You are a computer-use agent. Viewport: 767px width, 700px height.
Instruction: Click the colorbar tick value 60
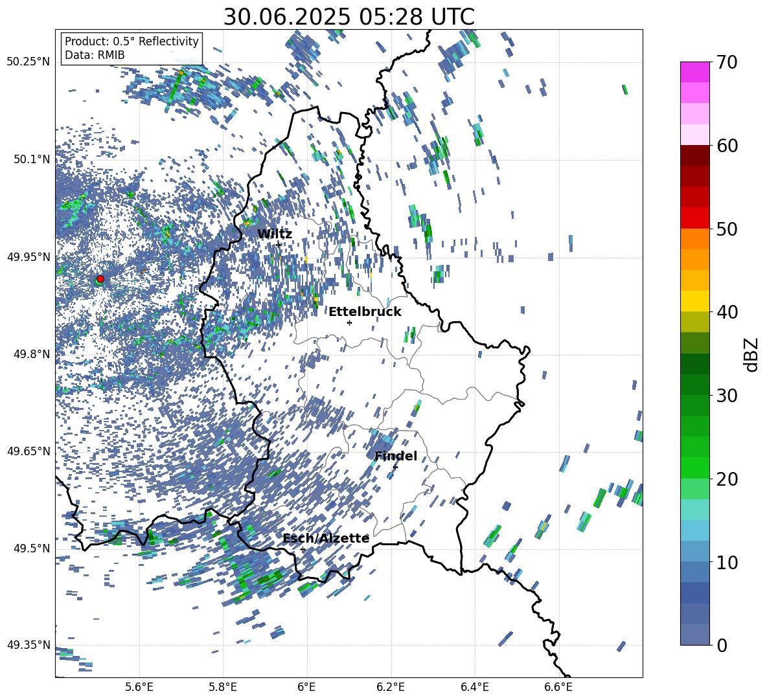(727, 146)
